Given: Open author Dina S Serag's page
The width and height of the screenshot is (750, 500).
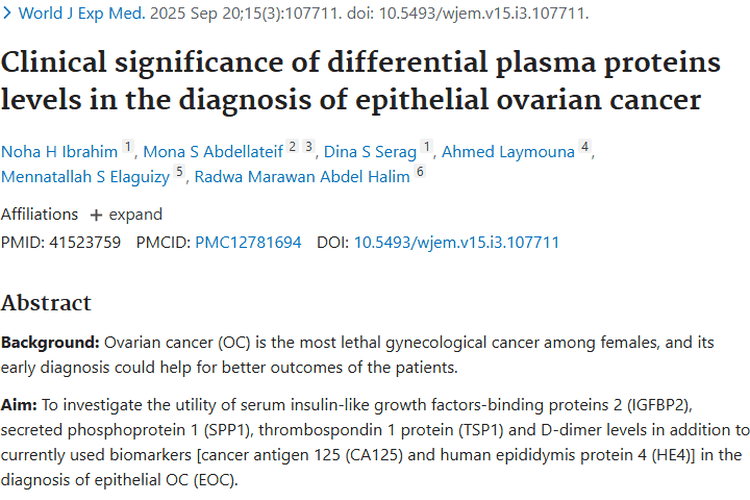Looking at the screenshot, I should (374, 152).
